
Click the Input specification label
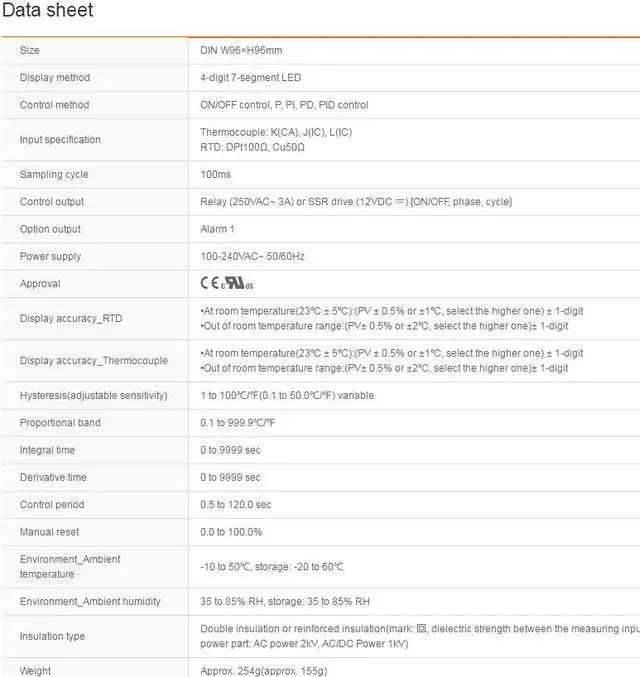(x=60, y=140)
